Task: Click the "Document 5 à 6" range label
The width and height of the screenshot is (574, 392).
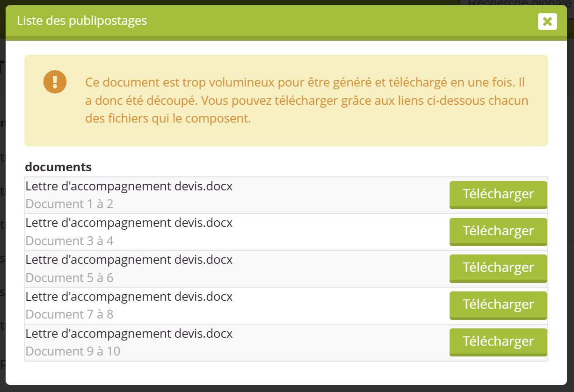Action: pyautogui.click(x=69, y=278)
